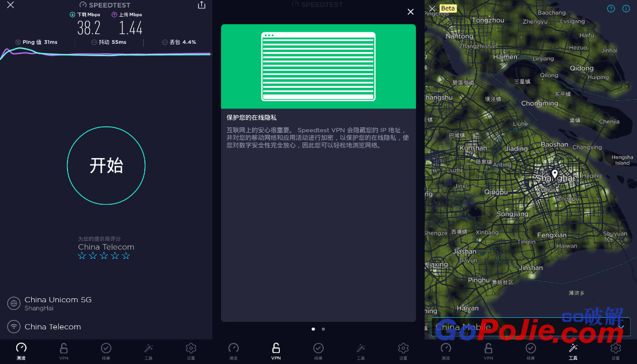
Task: Open the 结果 tab on the speed test screen
Action: pos(106,351)
